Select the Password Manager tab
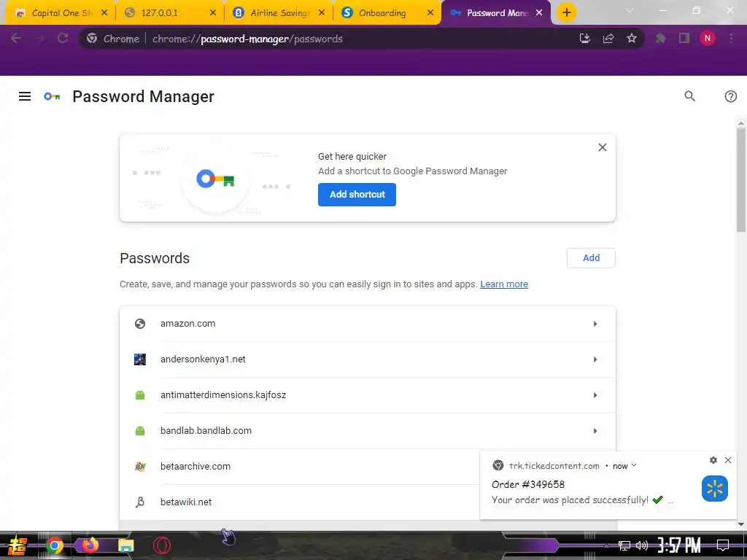 (495, 13)
